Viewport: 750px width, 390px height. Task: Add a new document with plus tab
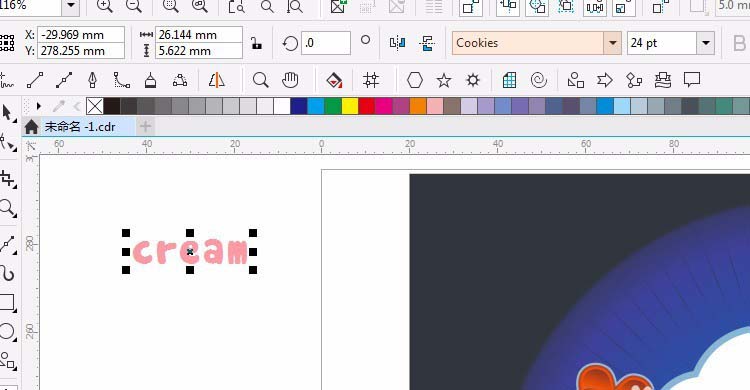click(x=145, y=127)
